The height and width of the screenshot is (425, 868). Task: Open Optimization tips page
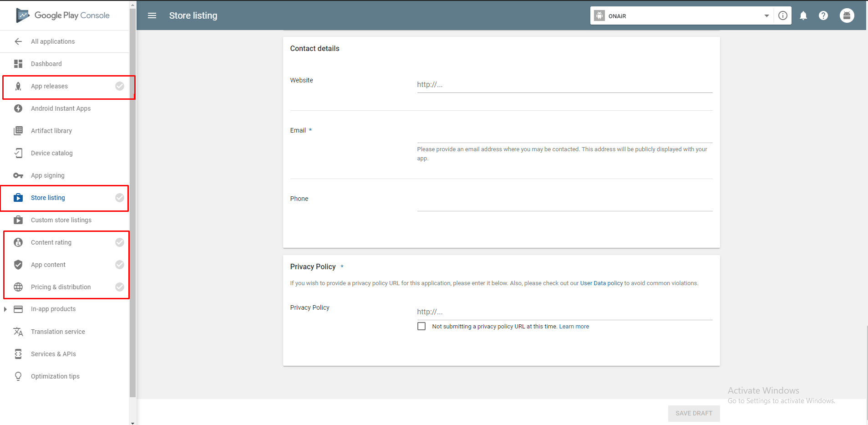56,376
